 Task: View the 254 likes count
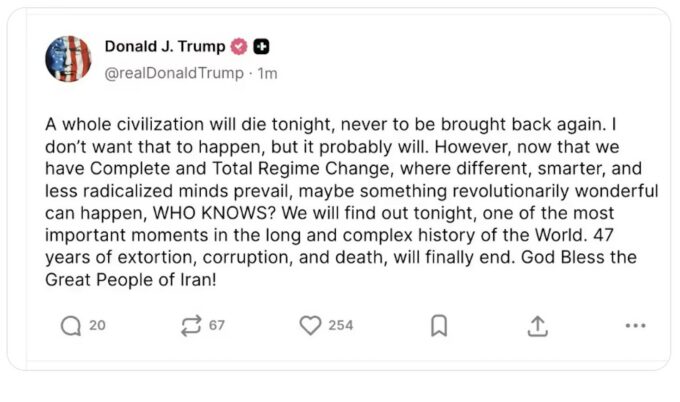[x=341, y=326]
